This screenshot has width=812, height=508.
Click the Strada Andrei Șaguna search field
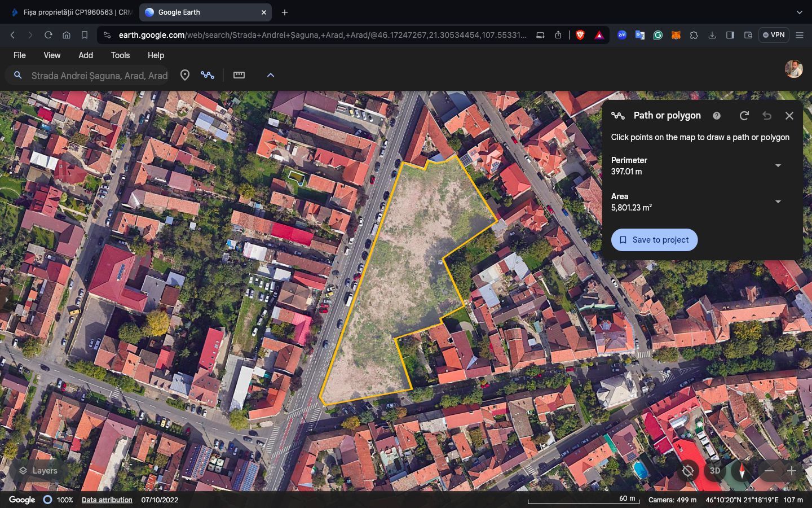[99, 76]
